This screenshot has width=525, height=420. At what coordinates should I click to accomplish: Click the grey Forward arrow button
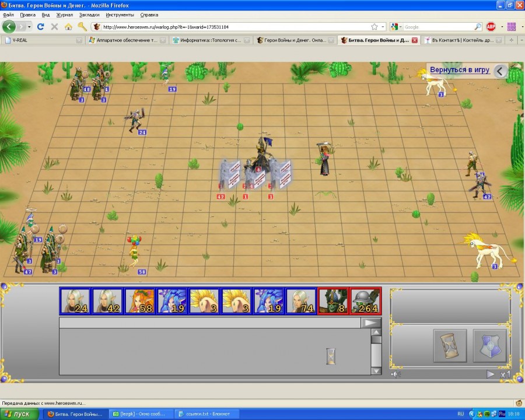[x=22, y=26]
